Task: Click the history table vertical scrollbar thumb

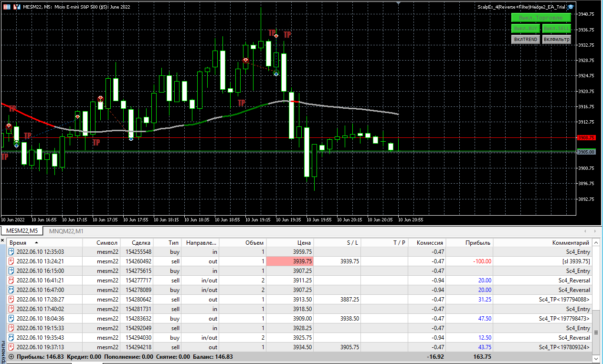Action: pos(595,333)
